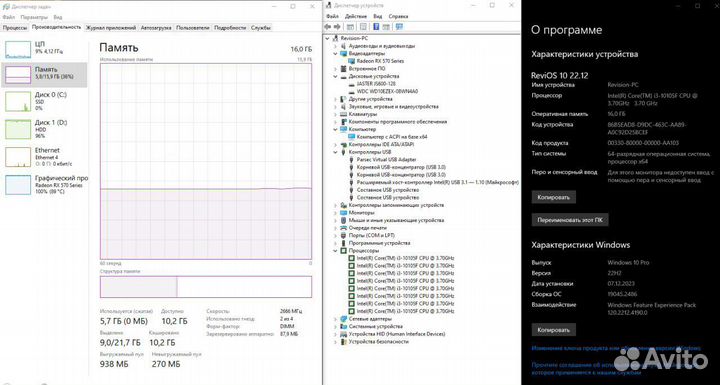
Task: Open Справка menu in Device Manager
Action: click(398, 16)
